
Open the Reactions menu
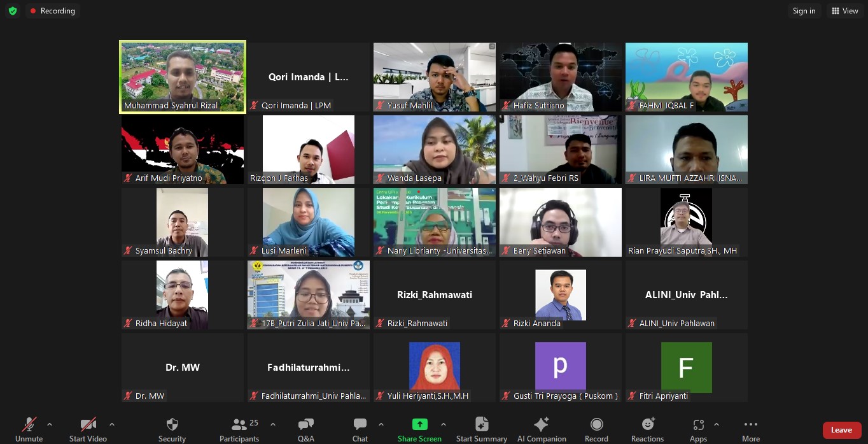(x=648, y=425)
